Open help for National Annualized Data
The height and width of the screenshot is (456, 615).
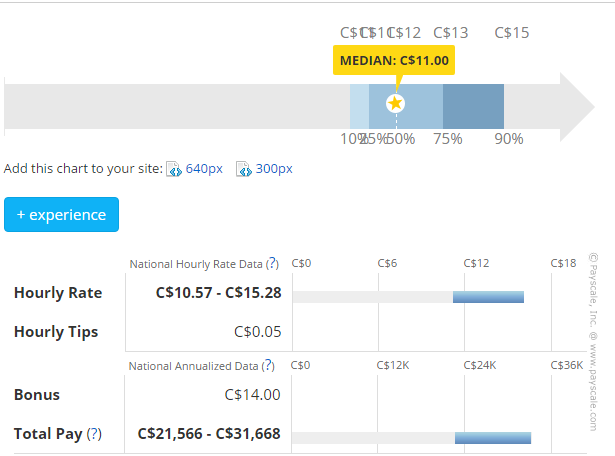267,366
